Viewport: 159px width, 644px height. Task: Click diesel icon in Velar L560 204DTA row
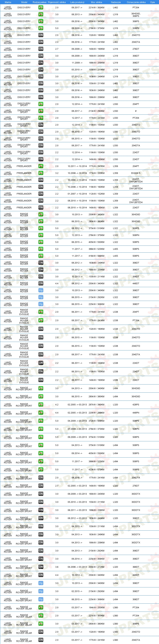tap(41, 640)
